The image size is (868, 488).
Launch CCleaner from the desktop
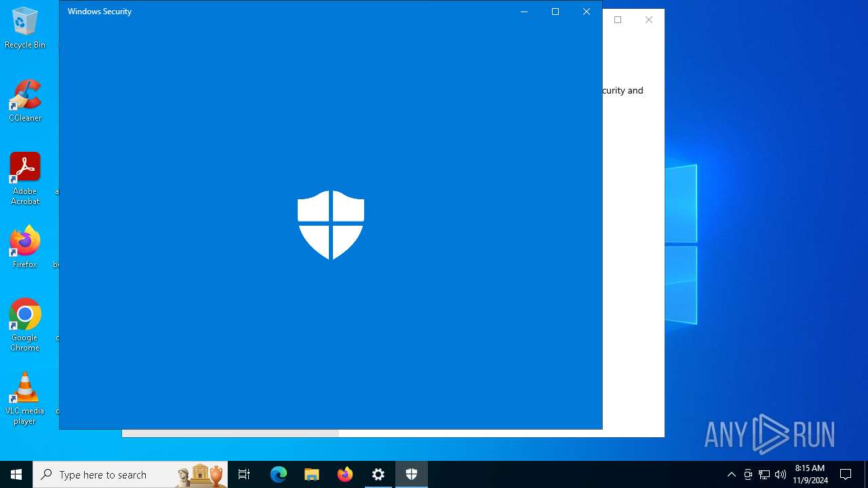coord(25,102)
